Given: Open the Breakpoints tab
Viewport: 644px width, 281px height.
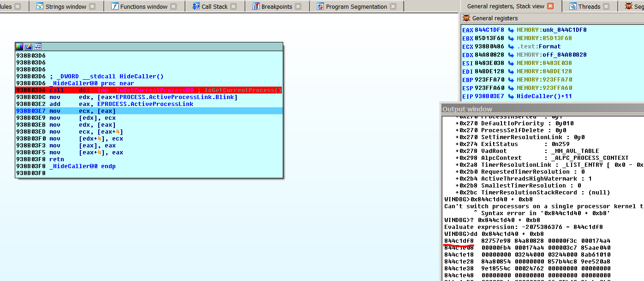Looking at the screenshot, I should (x=276, y=6).
